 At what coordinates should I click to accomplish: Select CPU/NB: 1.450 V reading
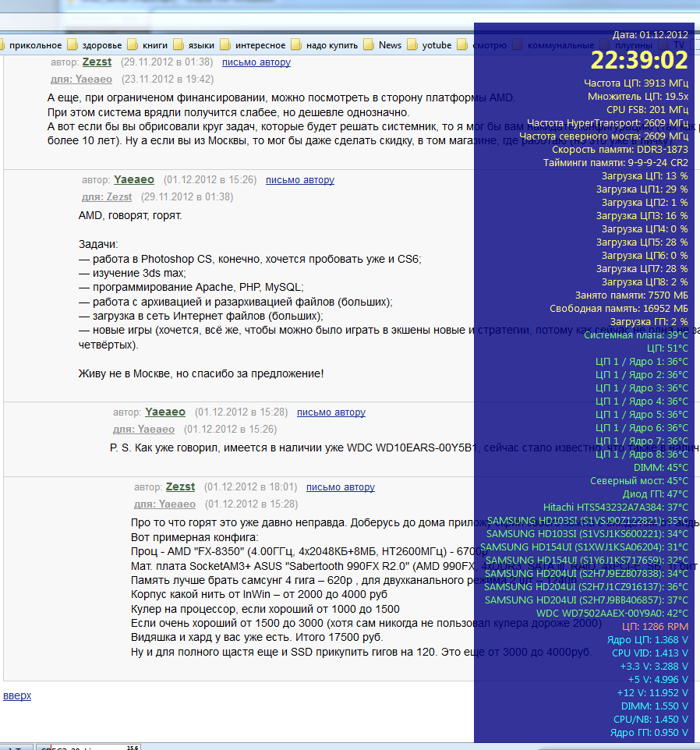[651, 720]
